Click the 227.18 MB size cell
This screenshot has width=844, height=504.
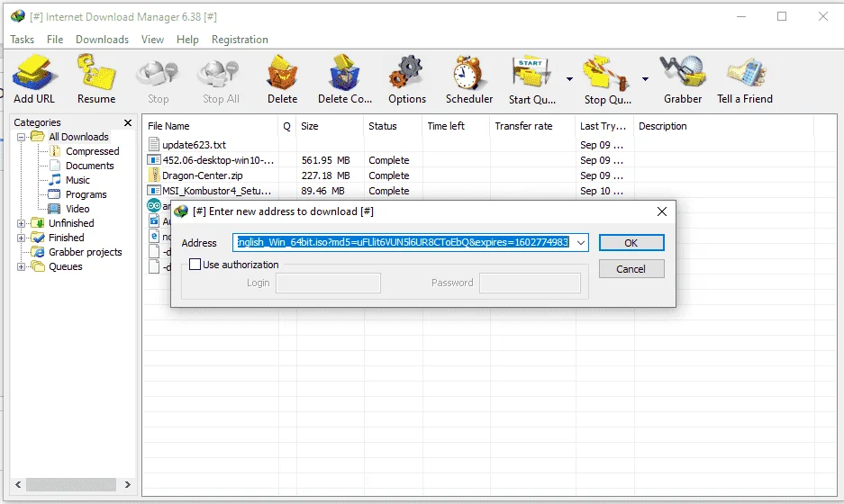click(x=326, y=175)
